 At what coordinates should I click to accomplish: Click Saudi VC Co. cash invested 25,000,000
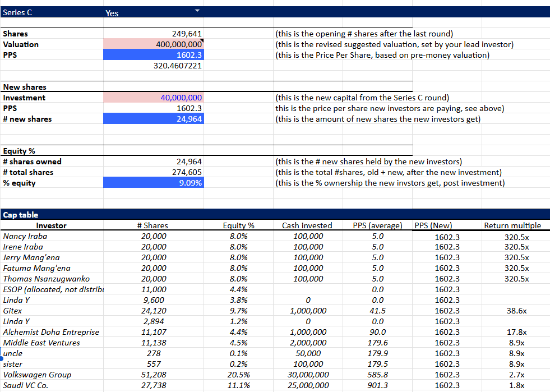(307, 385)
